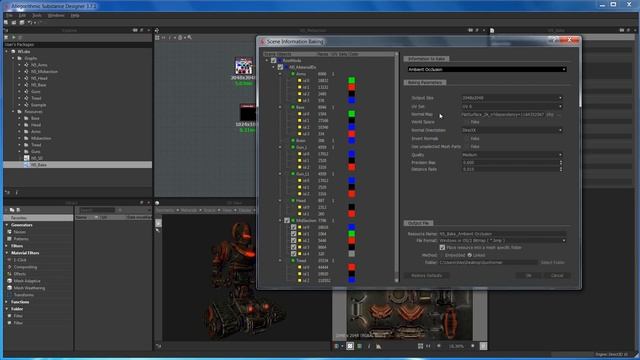Open Mesh Weathering filters in the Library
This screenshot has width=640, height=360.
(29, 288)
